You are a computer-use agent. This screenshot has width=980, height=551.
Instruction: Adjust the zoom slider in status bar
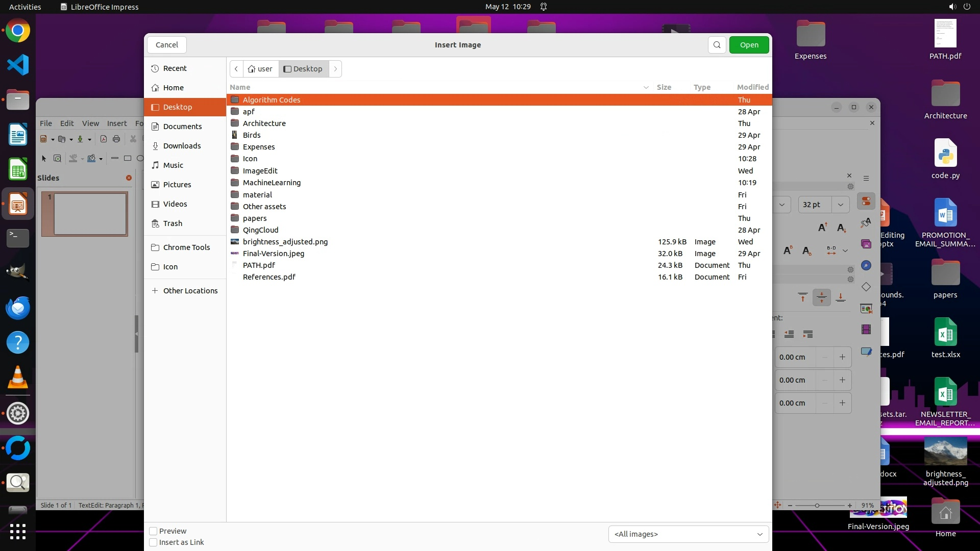click(x=817, y=506)
